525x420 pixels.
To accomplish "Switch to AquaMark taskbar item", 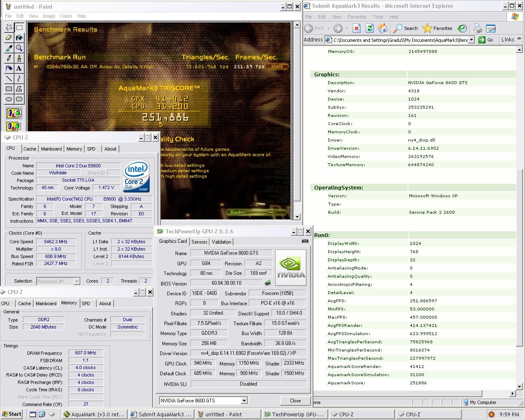I will pos(94,414).
